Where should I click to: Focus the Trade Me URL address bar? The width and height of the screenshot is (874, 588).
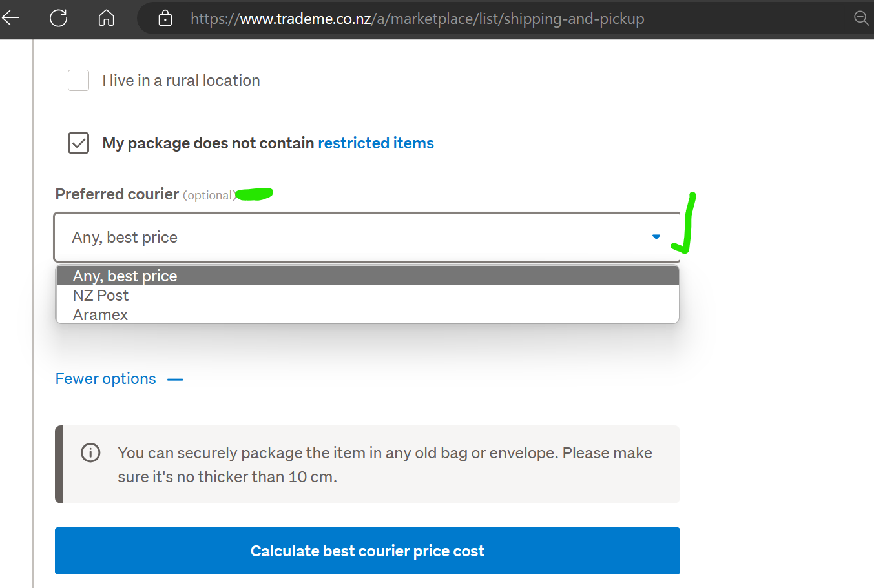(x=417, y=19)
